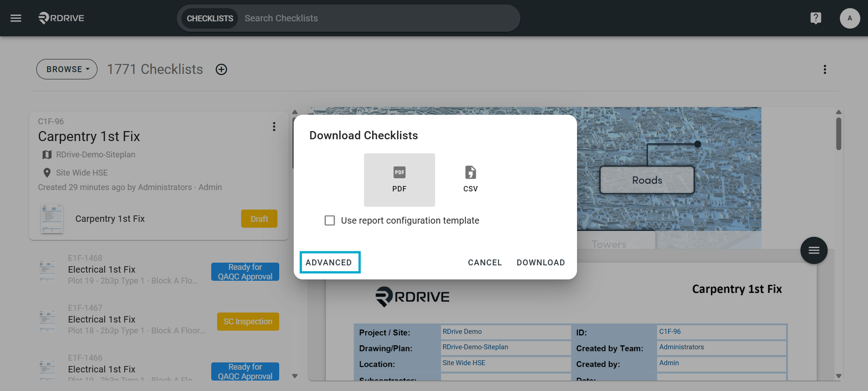Open the help question mark icon

815,18
